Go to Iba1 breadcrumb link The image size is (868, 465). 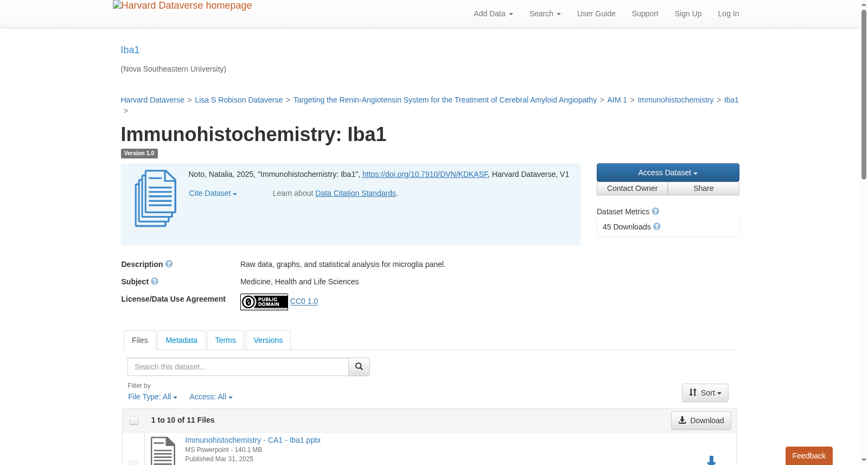(731, 100)
